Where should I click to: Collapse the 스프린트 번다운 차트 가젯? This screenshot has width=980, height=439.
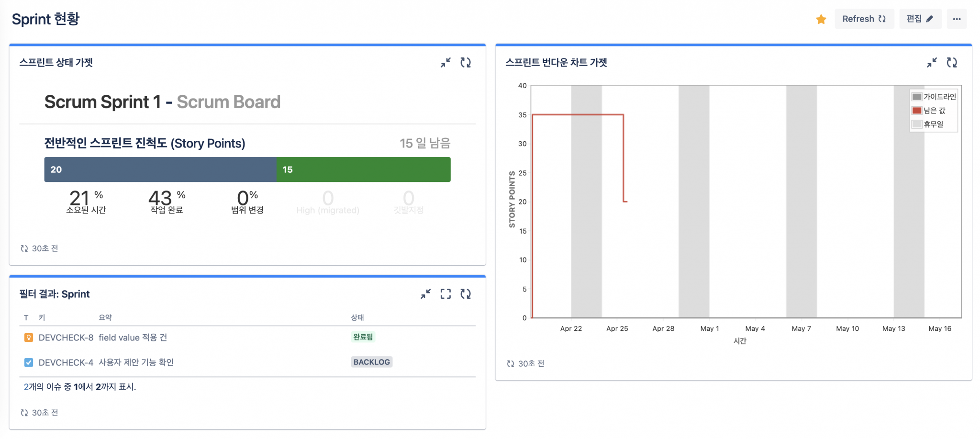(x=932, y=62)
